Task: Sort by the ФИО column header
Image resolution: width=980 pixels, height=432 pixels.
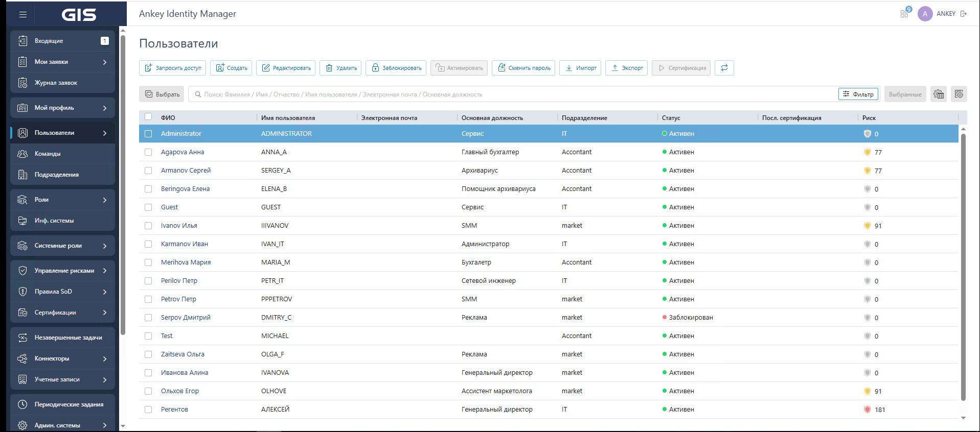Action: point(168,117)
